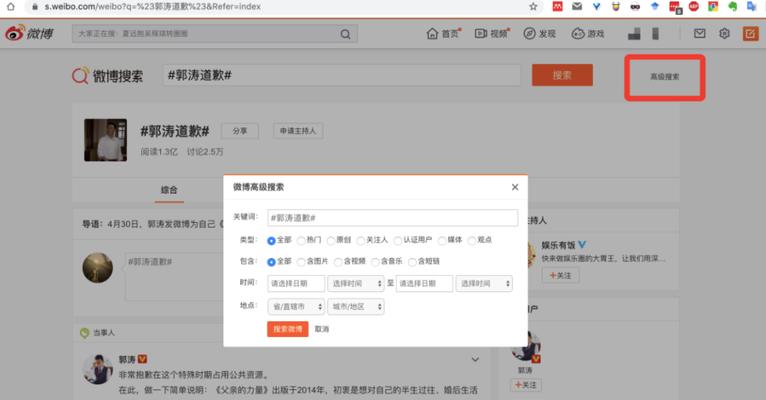Viewport: 766px width, 400px height.
Task: Open the 游戏 games section
Action: tap(588, 33)
